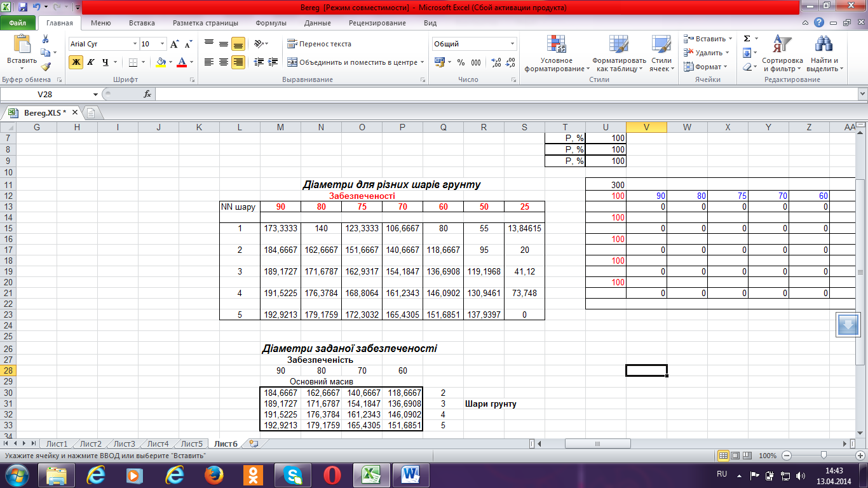Open Найти и выделить dropdown
The image size is (868, 488).
825,53
